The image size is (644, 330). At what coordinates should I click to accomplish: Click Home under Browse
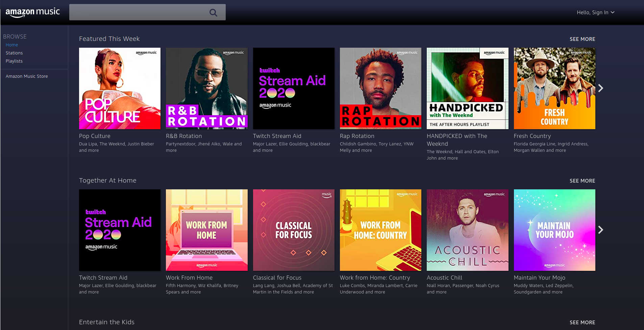coord(12,45)
